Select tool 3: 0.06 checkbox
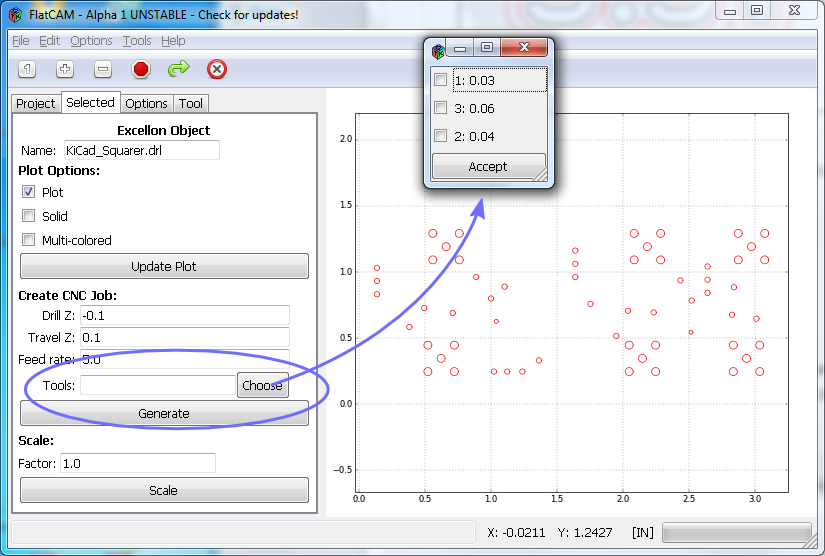The height and width of the screenshot is (556, 825). click(441, 108)
